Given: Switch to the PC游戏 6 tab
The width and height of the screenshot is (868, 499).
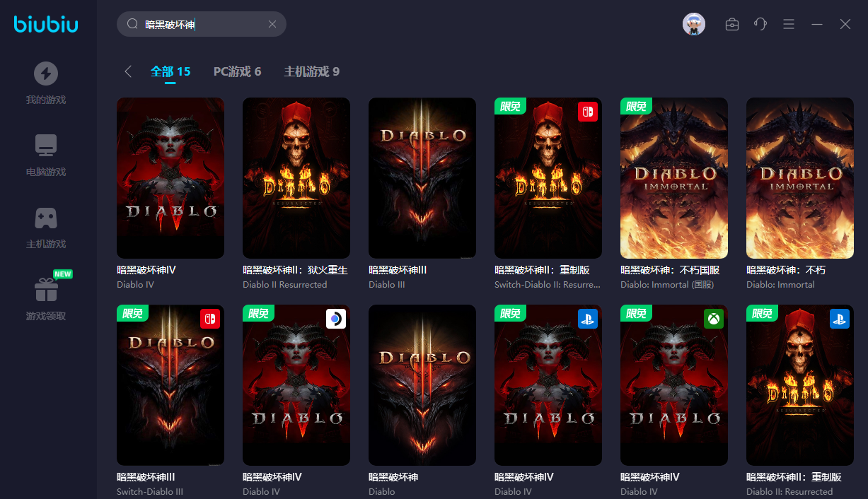Looking at the screenshot, I should coord(238,71).
